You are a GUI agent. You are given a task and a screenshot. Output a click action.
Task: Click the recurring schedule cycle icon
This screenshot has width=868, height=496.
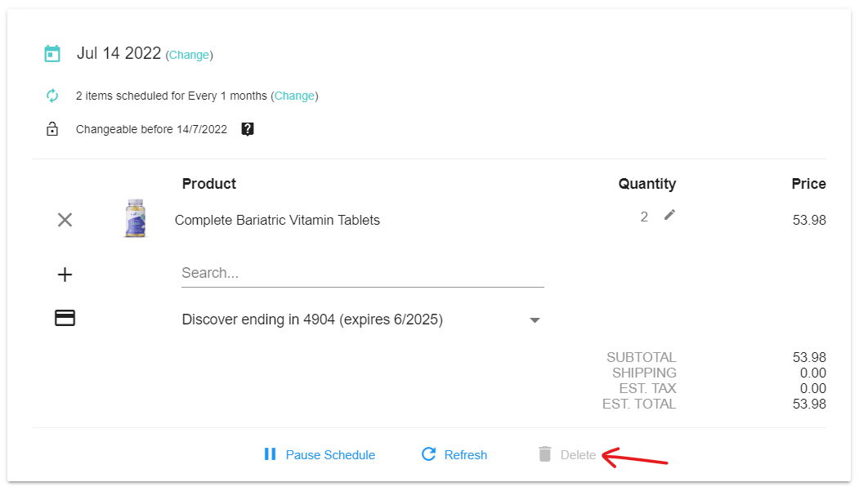pyautogui.click(x=52, y=96)
